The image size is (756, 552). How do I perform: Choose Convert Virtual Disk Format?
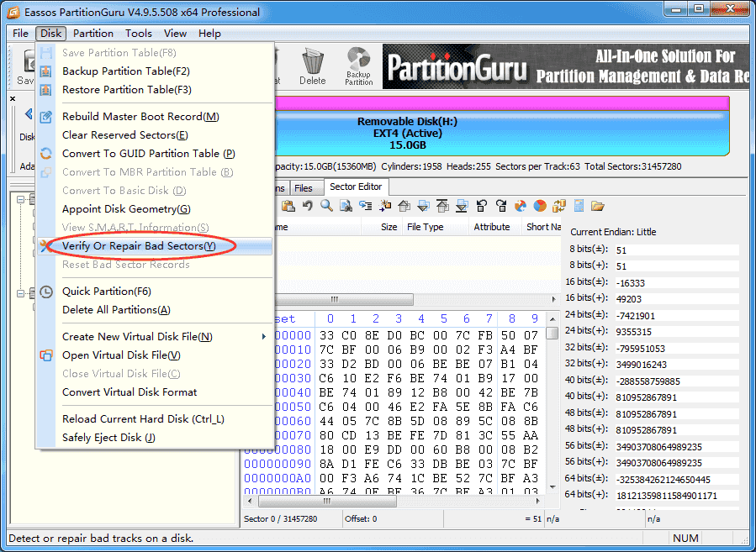155,392
